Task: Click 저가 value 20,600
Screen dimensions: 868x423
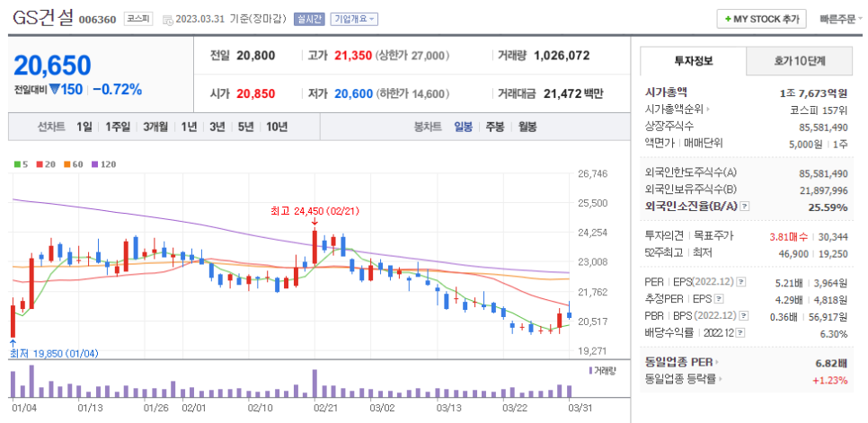Action: click(352, 93)
